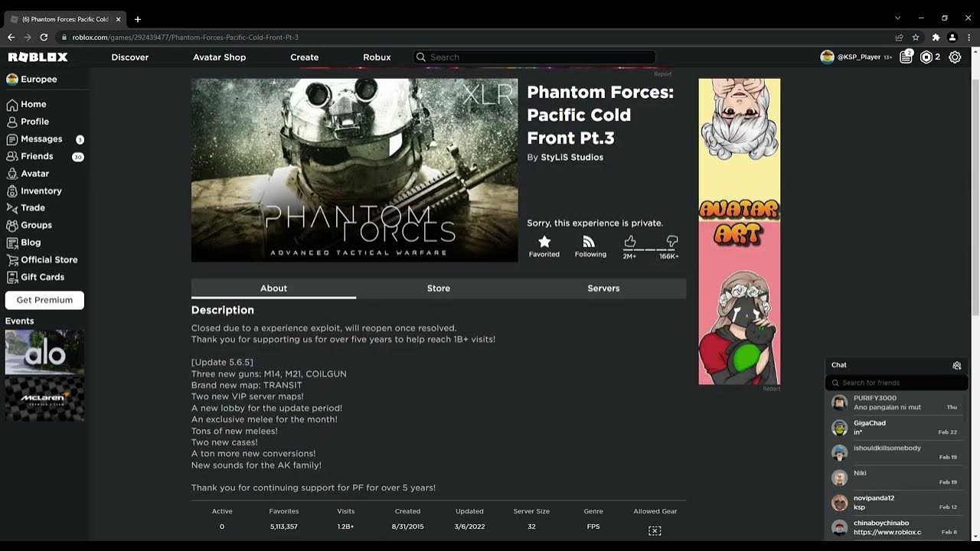Click the browser back arrow

(11, 37)
